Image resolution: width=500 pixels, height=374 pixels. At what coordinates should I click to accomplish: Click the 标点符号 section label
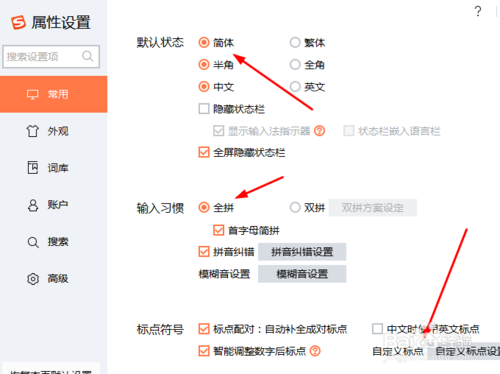pos(160,329)
